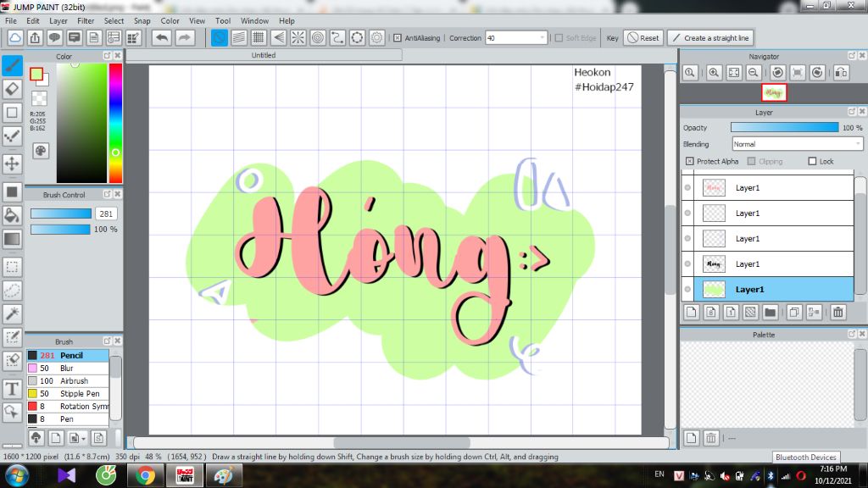
Task: Open the brush add dropdown arrow
Action: [83, 439]
